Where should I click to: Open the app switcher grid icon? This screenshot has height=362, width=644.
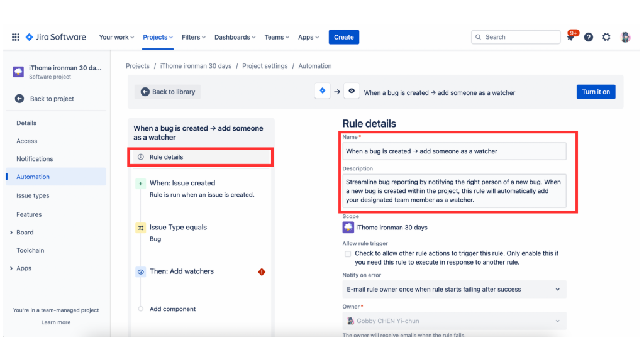click(16, 37)
